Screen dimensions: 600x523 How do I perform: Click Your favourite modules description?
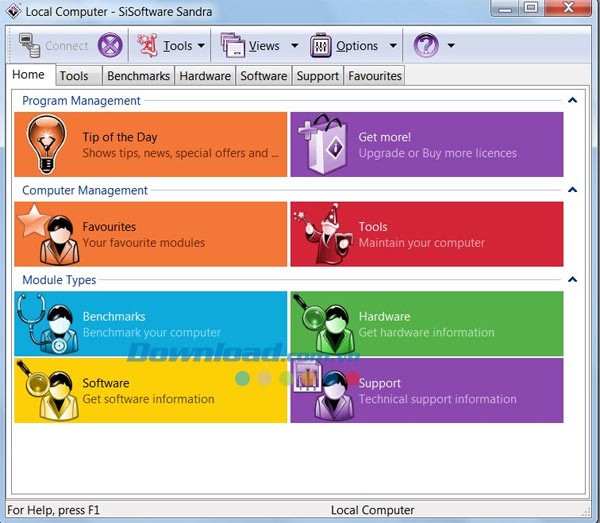click(143, 243)
